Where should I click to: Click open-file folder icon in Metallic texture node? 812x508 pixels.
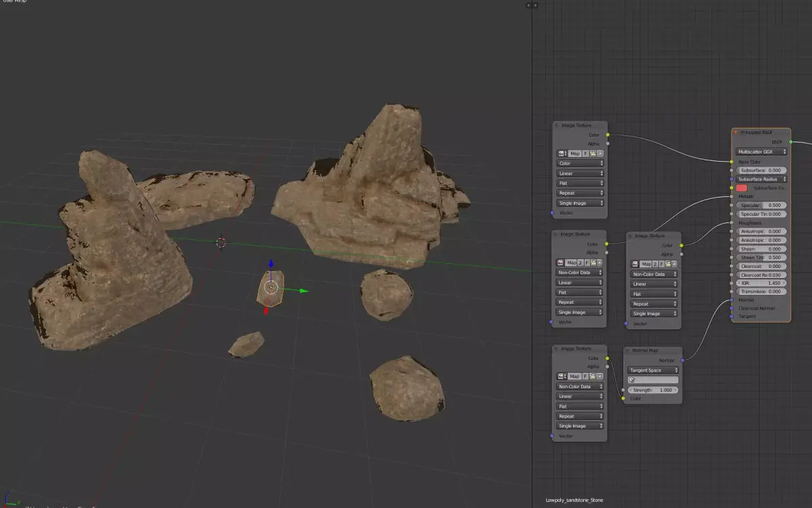point(593,262)
